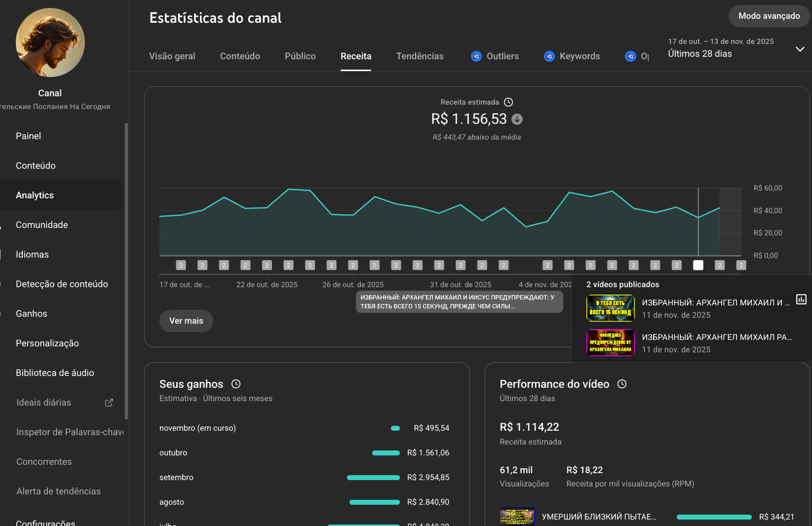Click the blue icon beside Keywords tab
Screen dimensions: 812x526
(549, 56)
